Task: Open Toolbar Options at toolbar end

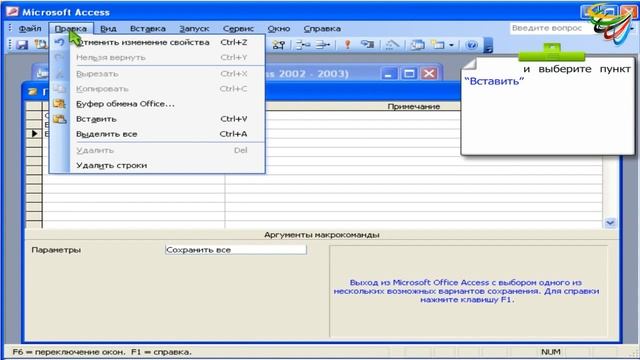Action: coord(488,45)
